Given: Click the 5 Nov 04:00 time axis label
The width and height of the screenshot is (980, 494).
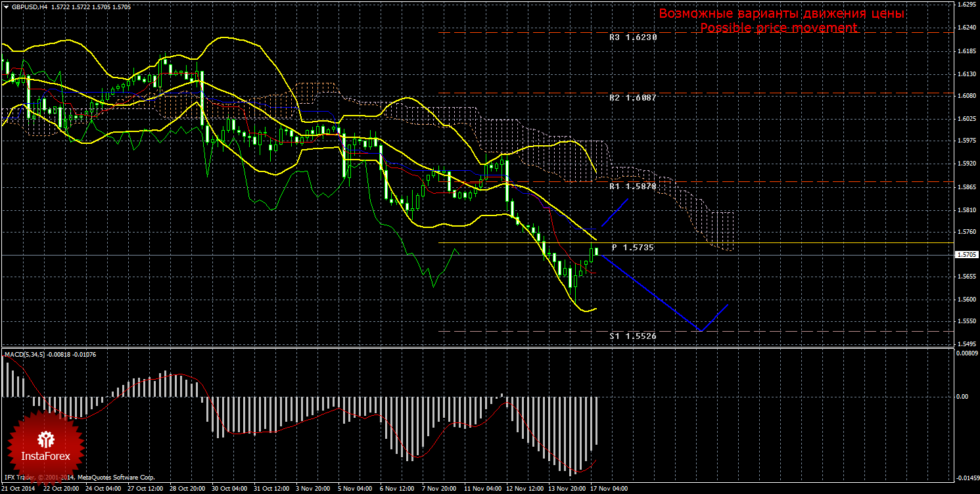Looking at the screenshot, I should [354, 489].
